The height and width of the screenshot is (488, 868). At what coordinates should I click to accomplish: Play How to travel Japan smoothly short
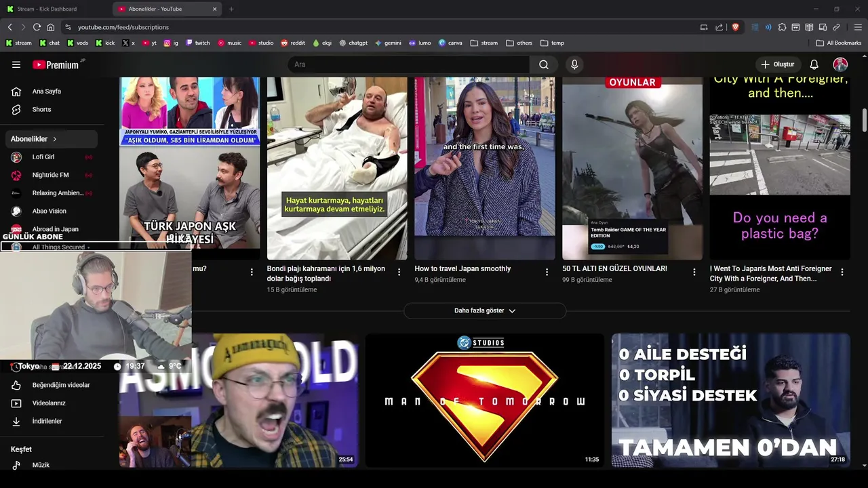[x=485, y=168]
